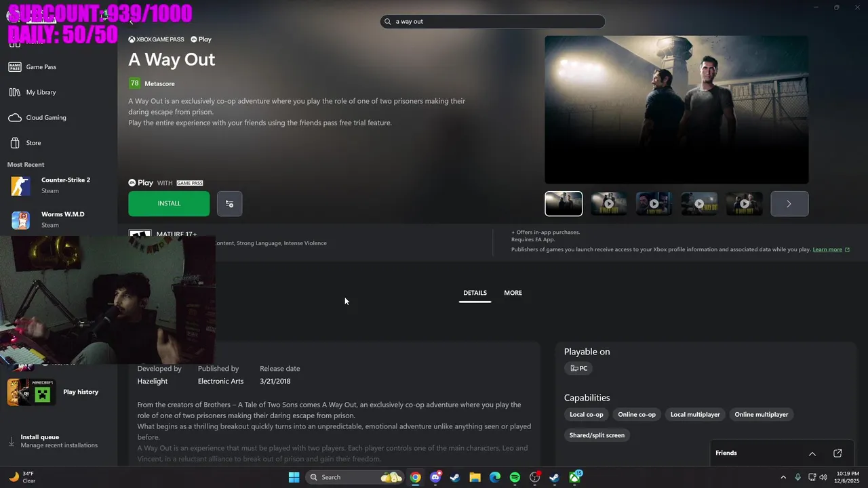
Task: Play the fourth media thumbnail video
Action: click(x=699, y=203)
